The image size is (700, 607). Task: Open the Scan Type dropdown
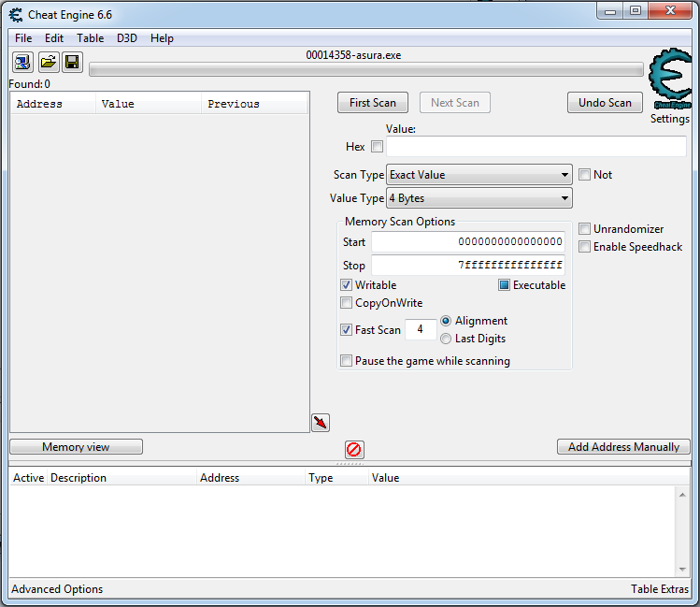click(x=479, y=175)
